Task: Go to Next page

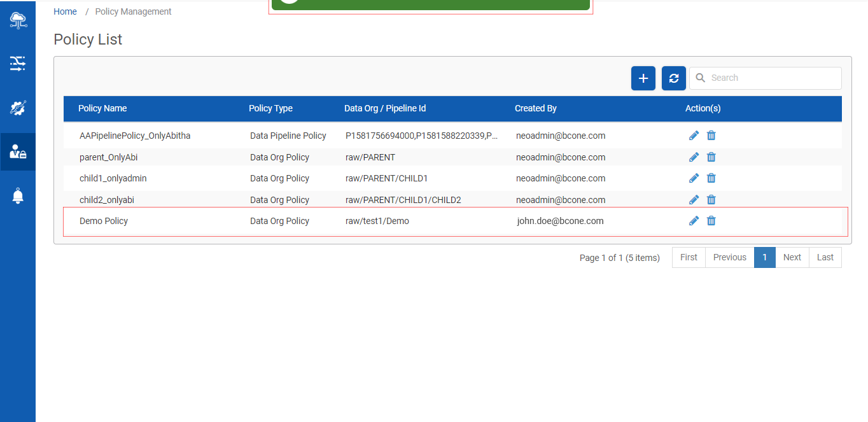Action: (792, 257)
